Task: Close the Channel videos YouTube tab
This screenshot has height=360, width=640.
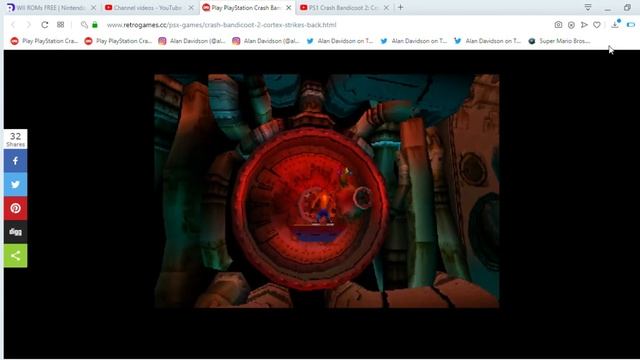Action: pyautogui.click(x=191, y=8)
